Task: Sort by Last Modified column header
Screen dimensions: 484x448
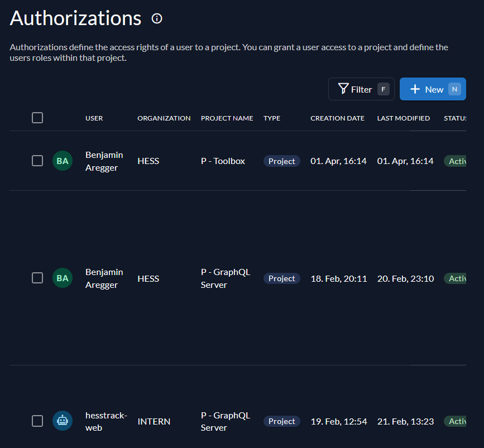Action: [x=403, y=118]
